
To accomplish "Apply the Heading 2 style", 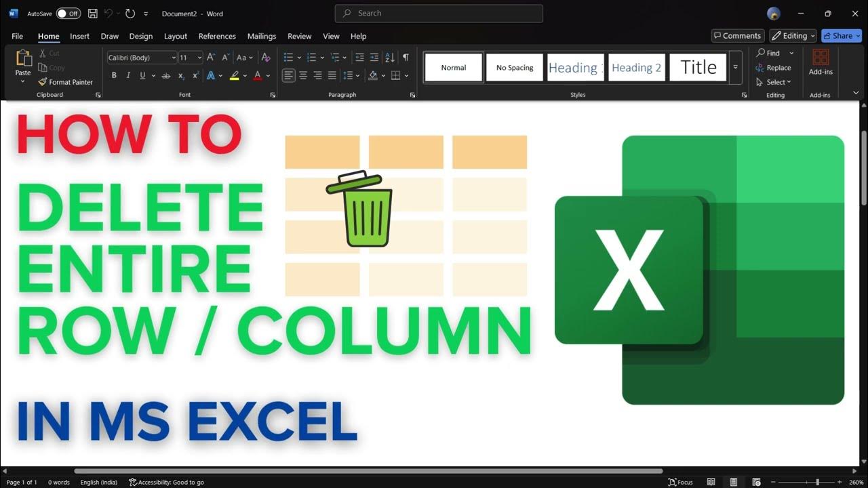I will (x=636, y=68).
